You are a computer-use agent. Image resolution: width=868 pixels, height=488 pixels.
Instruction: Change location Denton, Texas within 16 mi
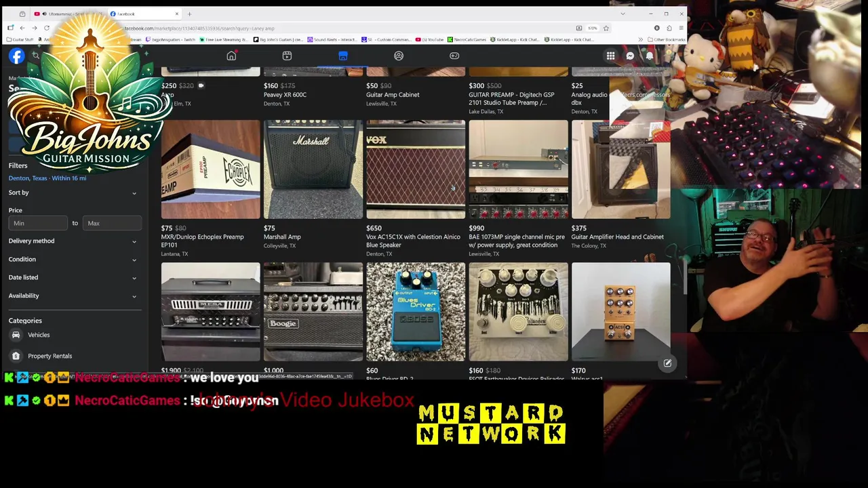[x=47, y=178]
